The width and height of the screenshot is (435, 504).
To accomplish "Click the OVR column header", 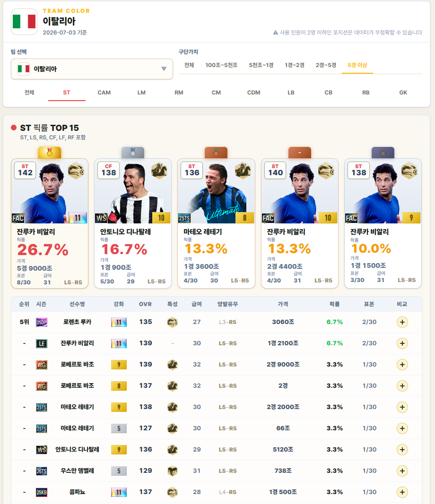I will point(146,304).
